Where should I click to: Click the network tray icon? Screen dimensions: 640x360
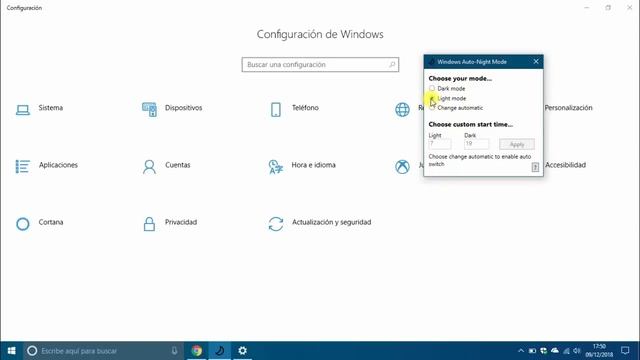[x=566, y=351]
